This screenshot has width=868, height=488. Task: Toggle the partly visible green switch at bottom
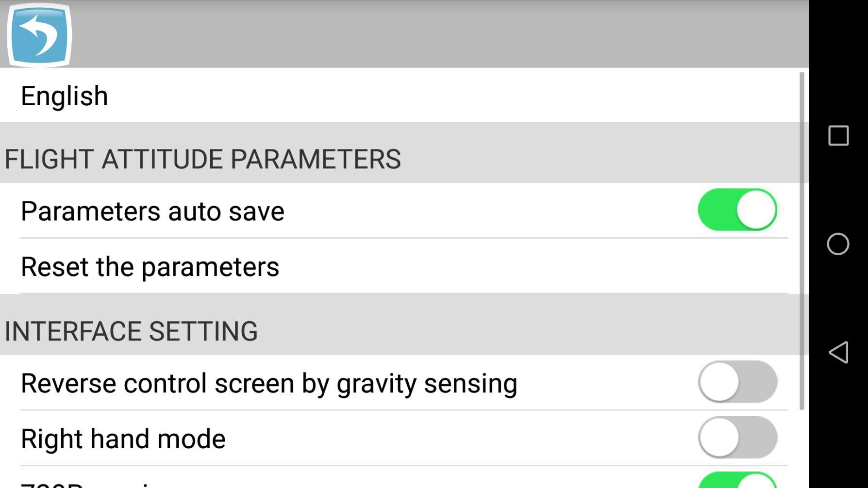[x=737, y=481]
